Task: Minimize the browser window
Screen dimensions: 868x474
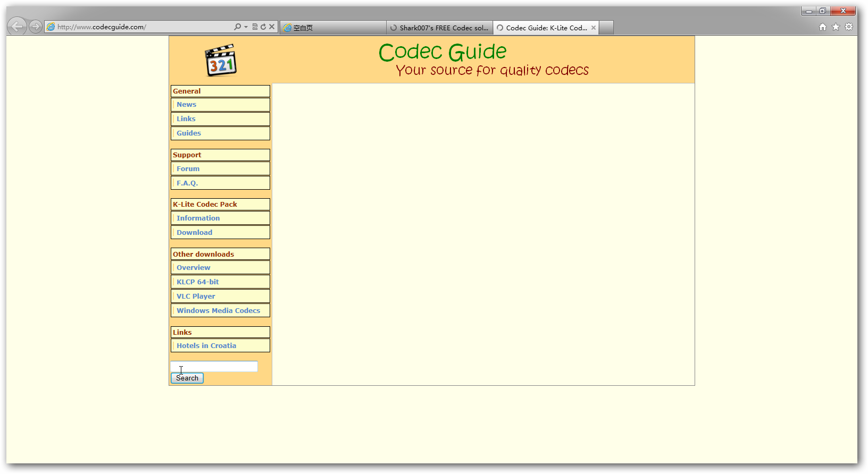Action: coord(808,11)
